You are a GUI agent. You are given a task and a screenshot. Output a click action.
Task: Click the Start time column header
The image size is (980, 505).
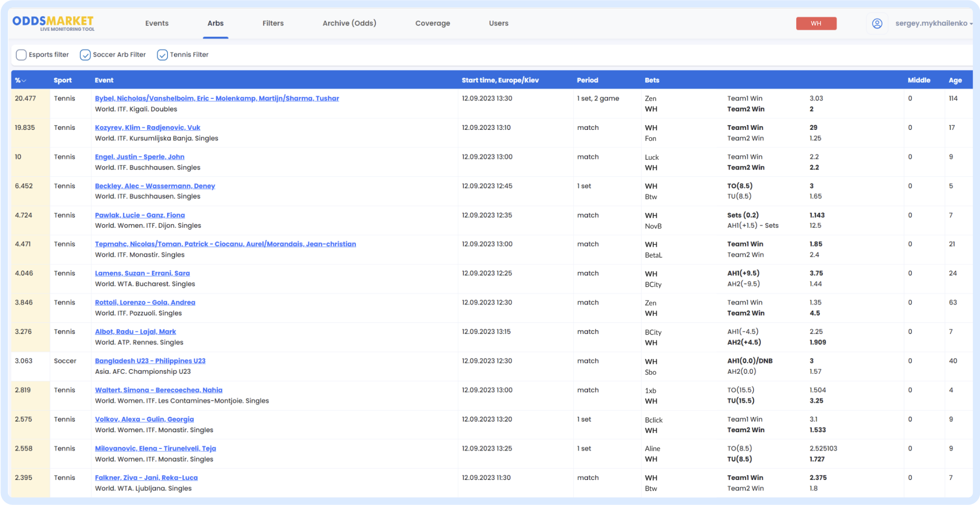click(500, 80)
